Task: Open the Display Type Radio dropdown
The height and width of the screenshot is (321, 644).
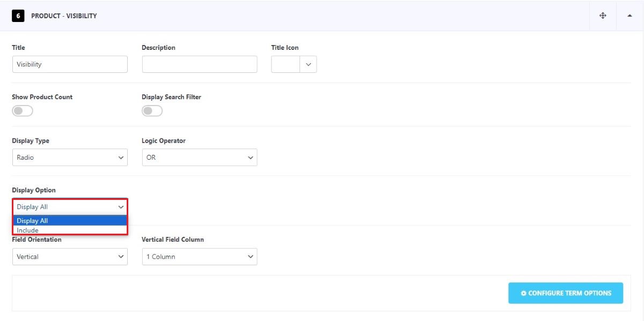Action: (70, 158)
